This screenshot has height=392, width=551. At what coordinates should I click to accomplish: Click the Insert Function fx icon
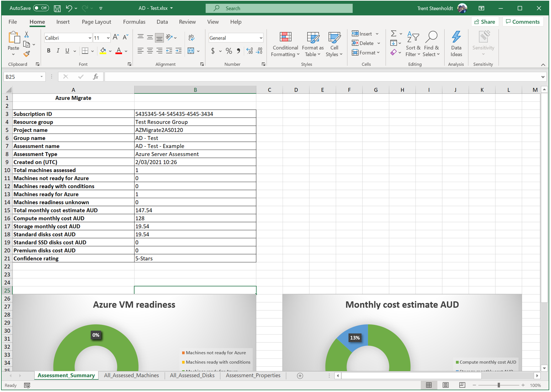95,76
